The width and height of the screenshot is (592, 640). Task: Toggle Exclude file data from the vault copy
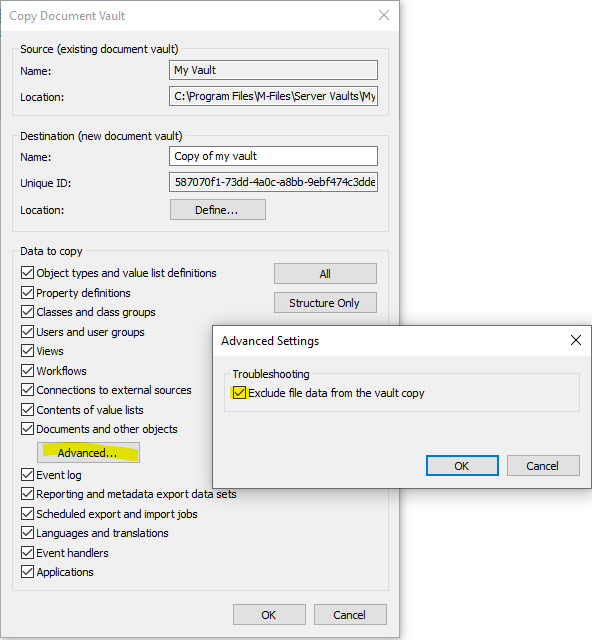pyautogui.click(x=239, y=393)
